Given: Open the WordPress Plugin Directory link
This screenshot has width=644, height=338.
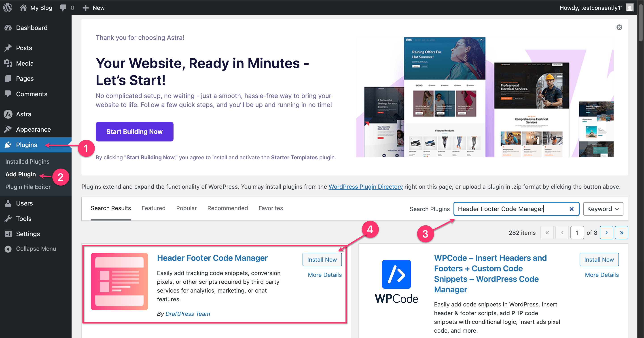Looking at the screenshot, I should click(365, 187).
